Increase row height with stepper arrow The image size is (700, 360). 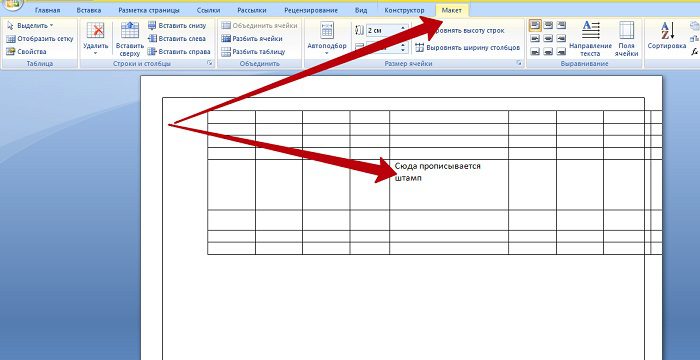click(404, 28)
